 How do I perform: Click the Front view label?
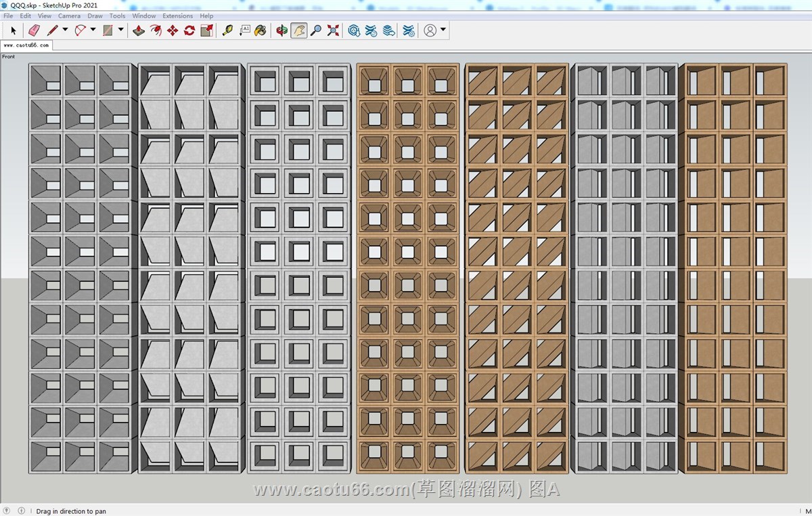click(8, 56)
